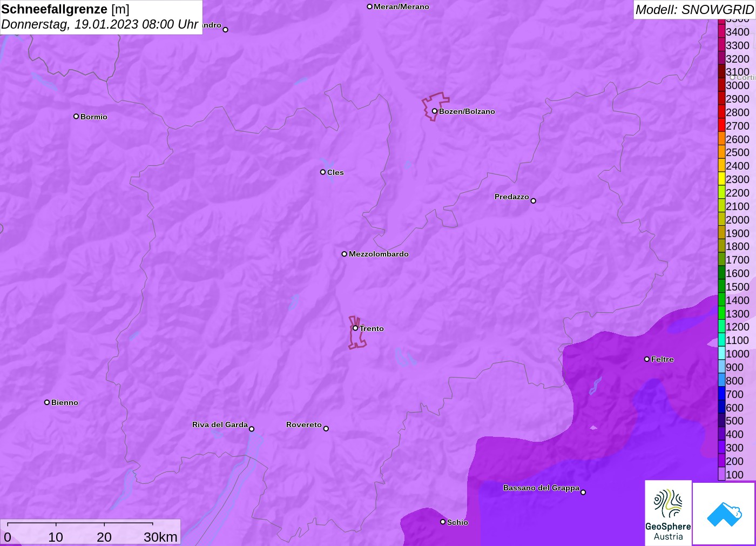Click the legend value '3200'
This screenshot has width=756, height=546.
pyautogui.click(x=738, y=59)
